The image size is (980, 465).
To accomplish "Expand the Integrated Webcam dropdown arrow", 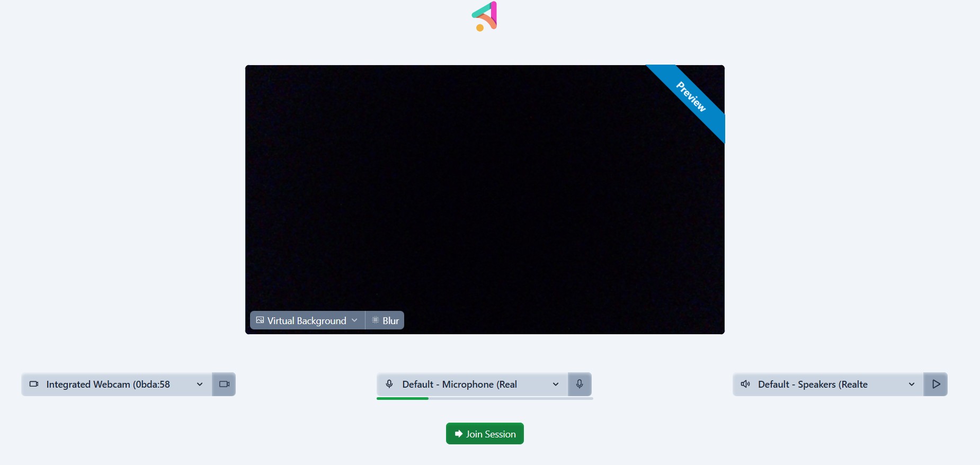I will [x=200, y=384].
